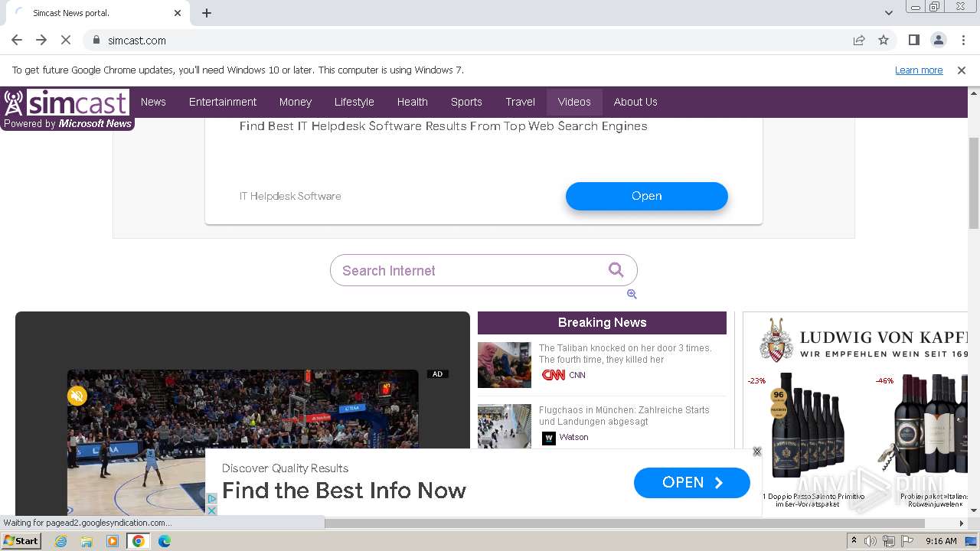Image resolution: width=980 pixels, height=551 pixels.
Task: Click the vertical page scrollbar thumb
Action: (974, 184)
